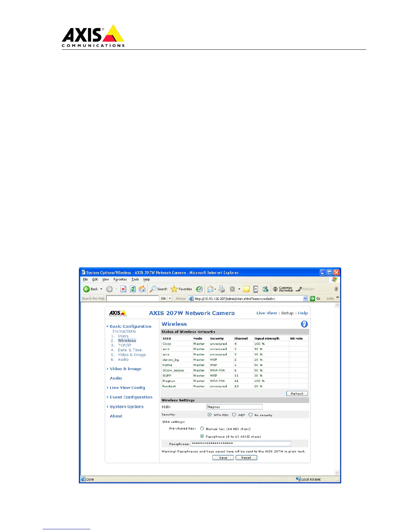The width and height of the screenshot is (411, 532).
Task: Click the Local intranet zone icon in status bar
Action: pyautogui.click(x=298, y=479)
